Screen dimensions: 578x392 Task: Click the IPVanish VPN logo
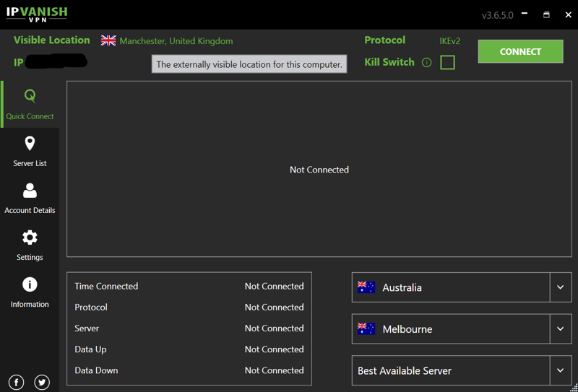(37, 14)
